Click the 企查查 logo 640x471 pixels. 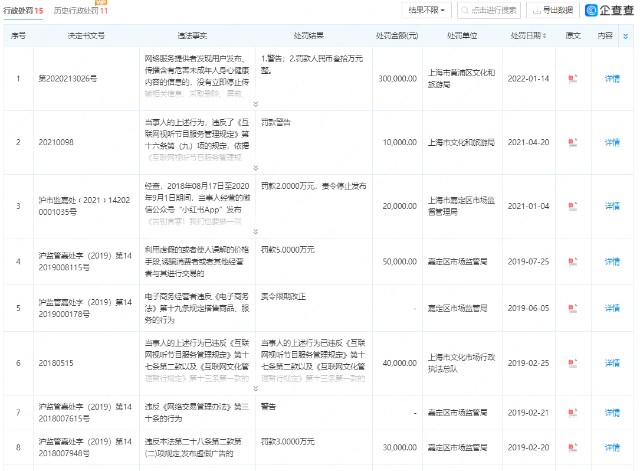click(606, 10)
